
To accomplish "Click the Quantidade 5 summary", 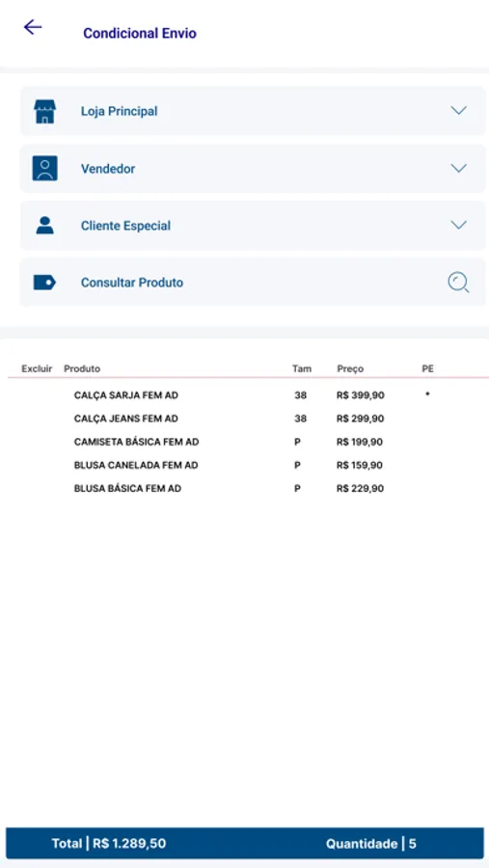I will click(x=371, y=844).
